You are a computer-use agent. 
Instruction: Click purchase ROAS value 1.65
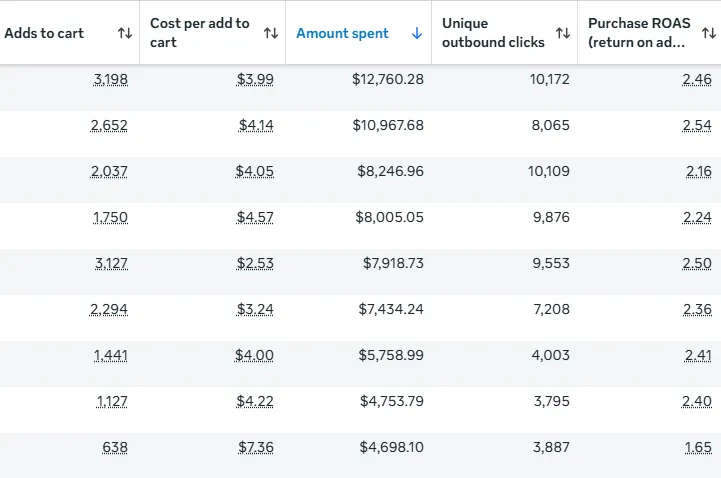click(698, 447)
